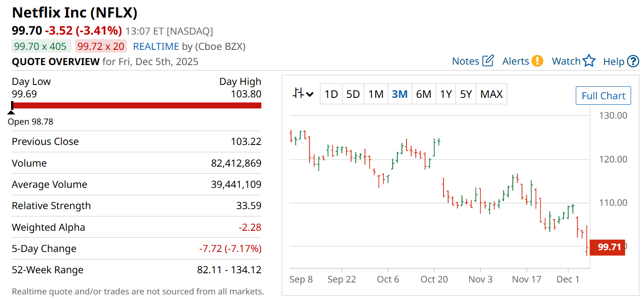Show the 5Y chart range

pyautogui.click(x=466, y=94)
